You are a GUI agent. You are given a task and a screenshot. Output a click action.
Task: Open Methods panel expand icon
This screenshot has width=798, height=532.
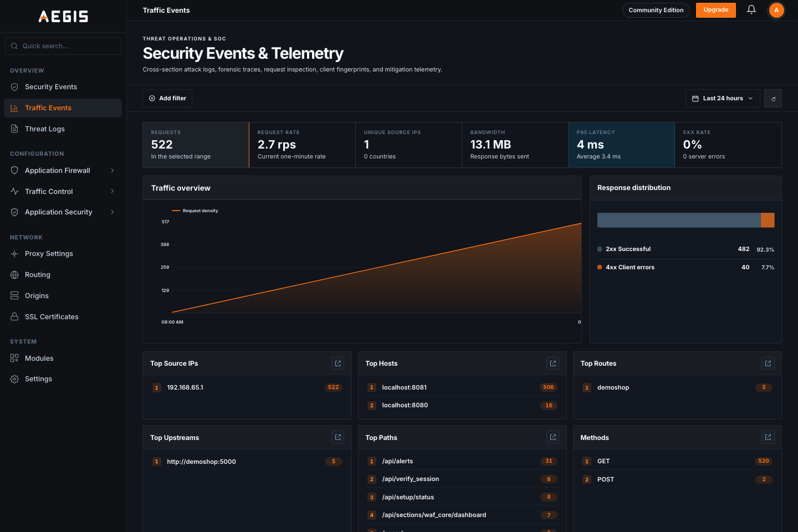click(768, 437)
